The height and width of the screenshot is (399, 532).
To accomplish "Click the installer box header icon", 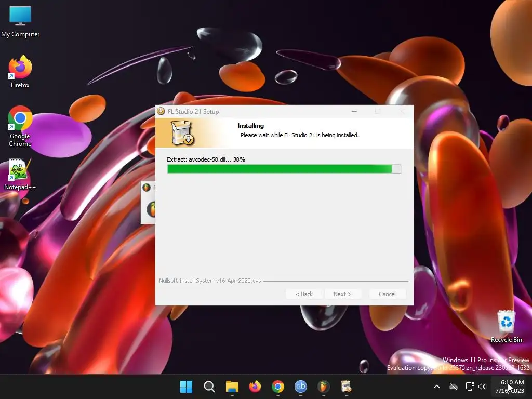I will [x=182, y=133].
